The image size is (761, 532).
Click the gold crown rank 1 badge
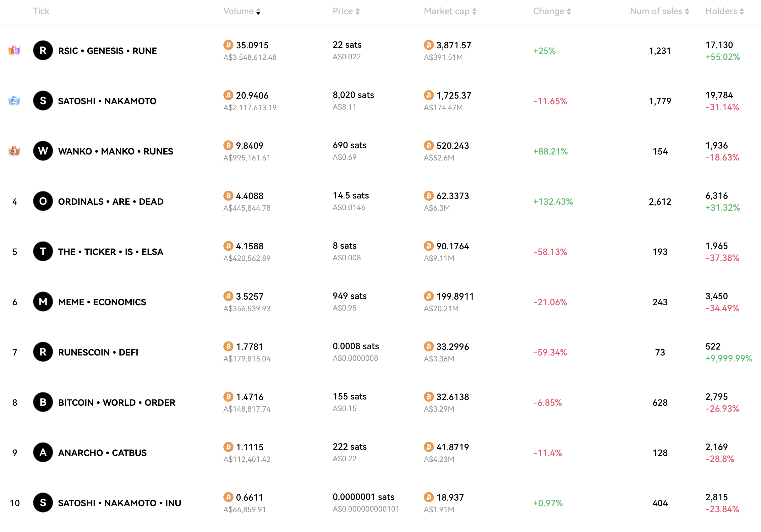tap(14, 51)
